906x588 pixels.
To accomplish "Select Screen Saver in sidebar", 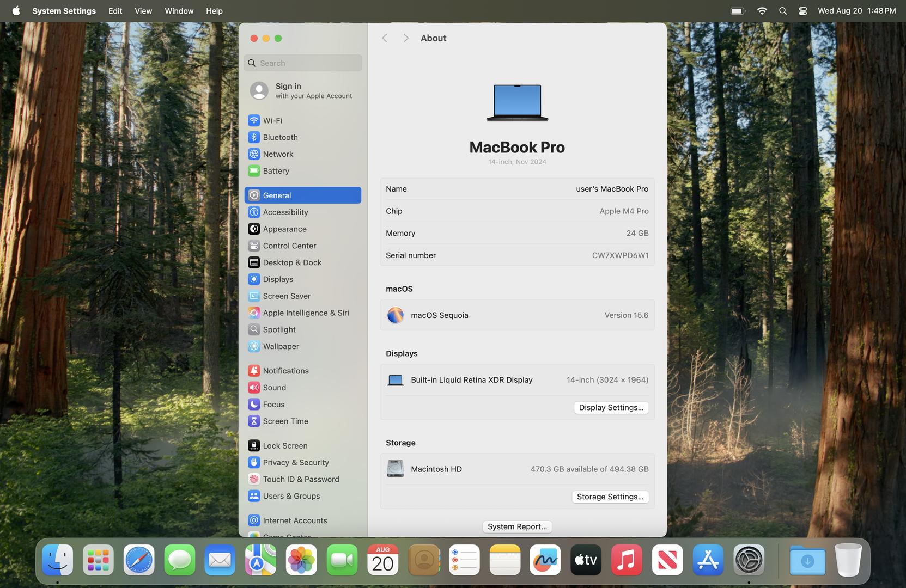I will click(x=302, y=296).
